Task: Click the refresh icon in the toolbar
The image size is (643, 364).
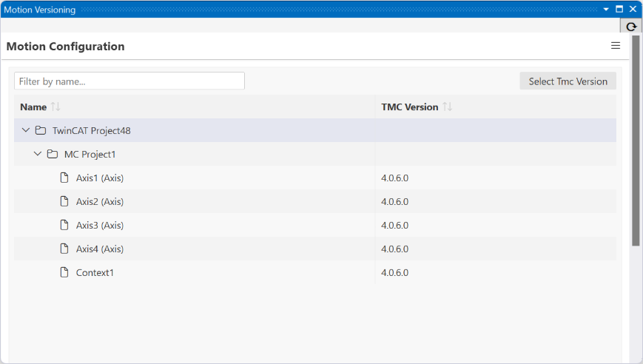Action: (x=631, y=27)
